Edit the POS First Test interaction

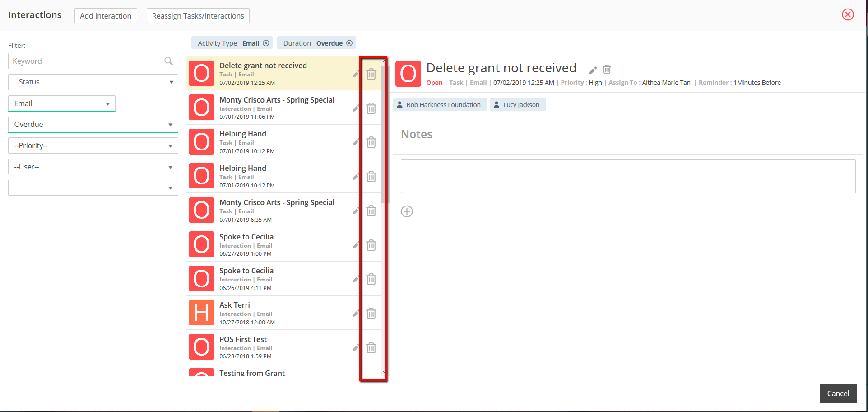click(356, 347)
